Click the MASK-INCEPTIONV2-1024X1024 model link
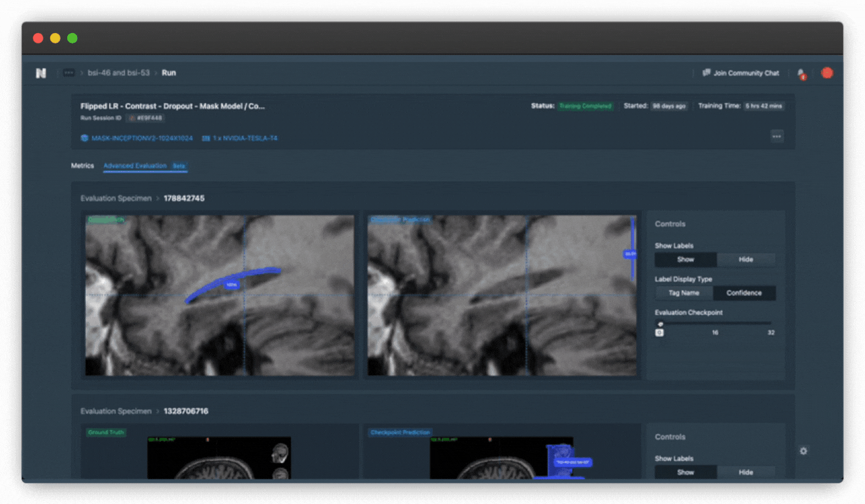865x504 pixels. coord(142,138)
